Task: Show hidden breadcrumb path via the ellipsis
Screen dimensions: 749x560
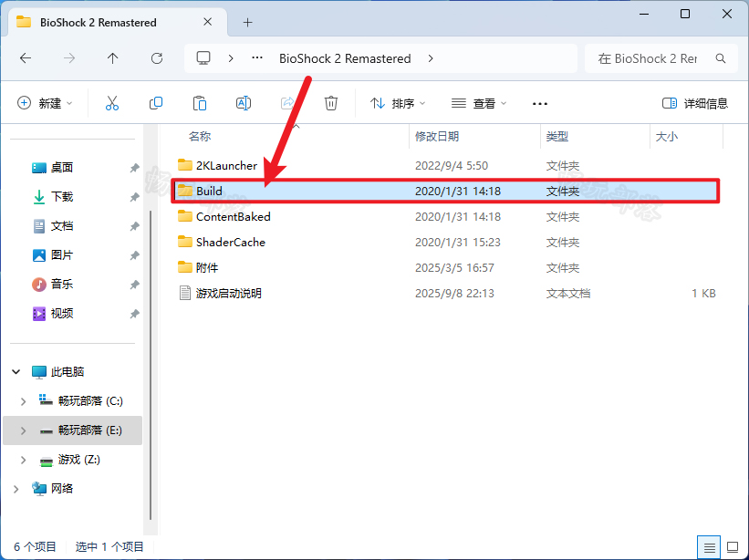Action: point(257,58)
